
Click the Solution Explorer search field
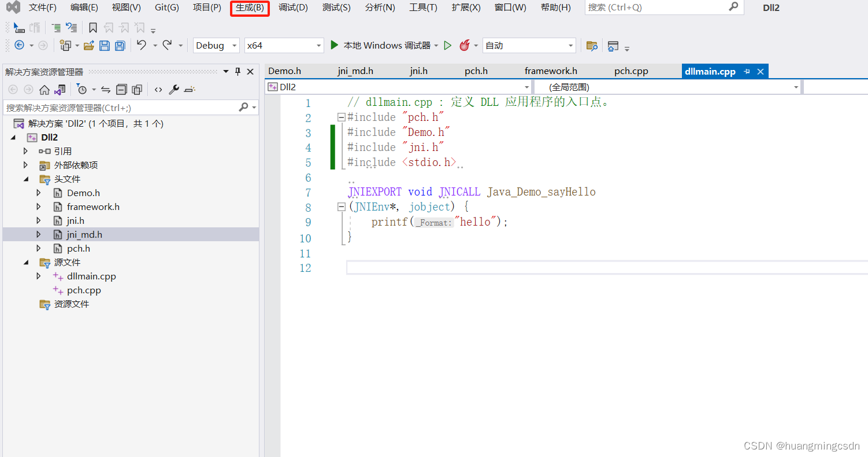coord(131,108)
